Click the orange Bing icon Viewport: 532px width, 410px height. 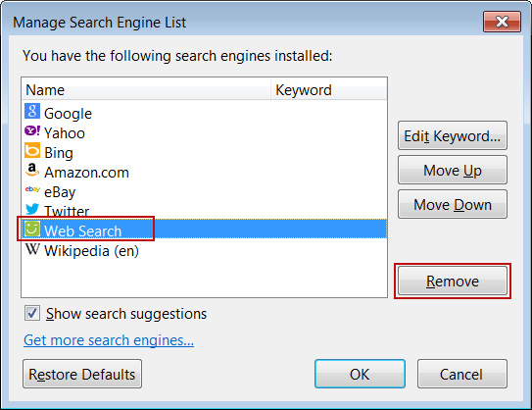click(x=32, y=150)
